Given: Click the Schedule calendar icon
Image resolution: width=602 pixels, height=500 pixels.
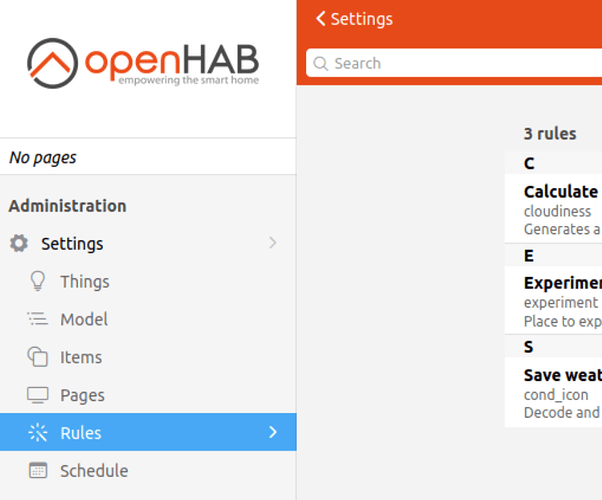Looking at the screenshot, I should point(38,471).
